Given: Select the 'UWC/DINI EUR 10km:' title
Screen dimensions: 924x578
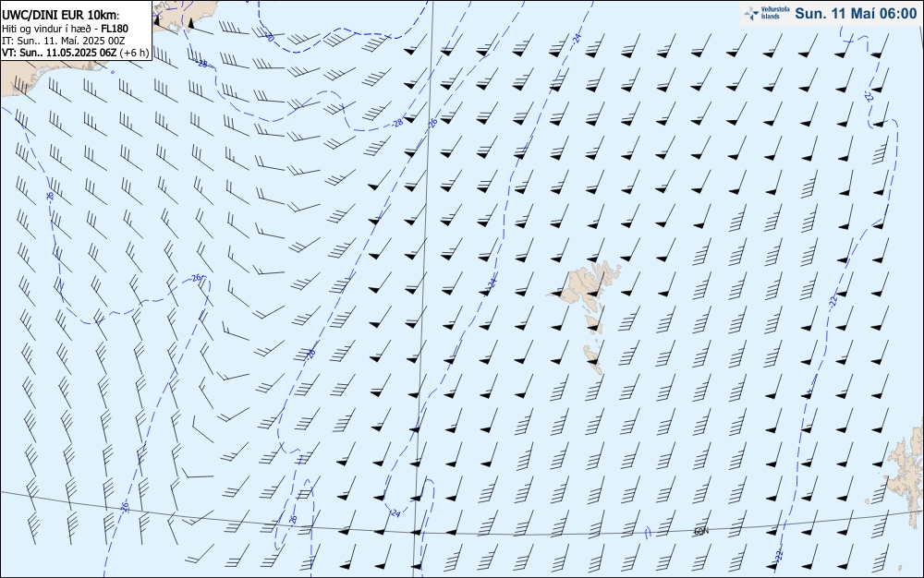Looking at the screenshot, I should pyautogui.click(x=61, y=16).
